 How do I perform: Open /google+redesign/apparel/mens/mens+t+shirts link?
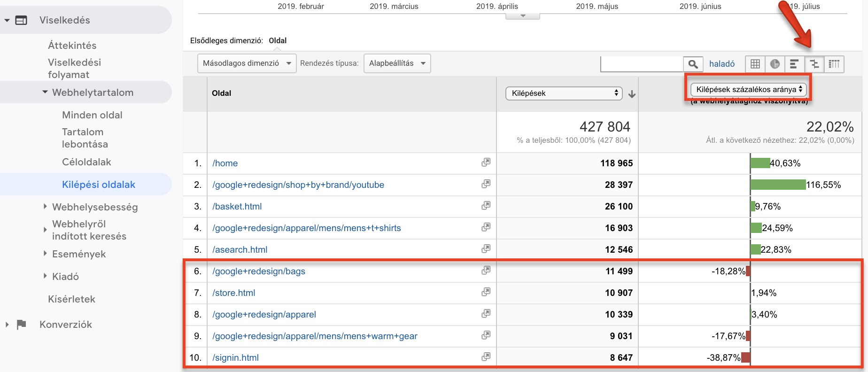point(307,228)
